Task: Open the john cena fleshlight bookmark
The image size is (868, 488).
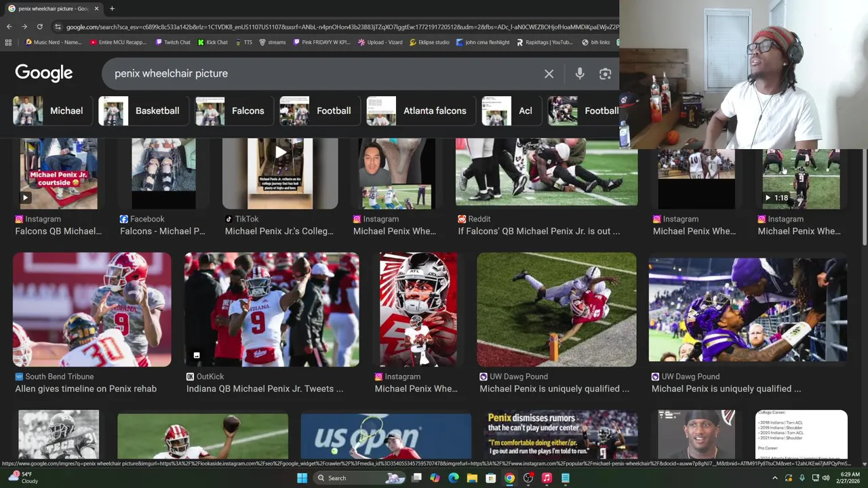Action: (483, 42)
